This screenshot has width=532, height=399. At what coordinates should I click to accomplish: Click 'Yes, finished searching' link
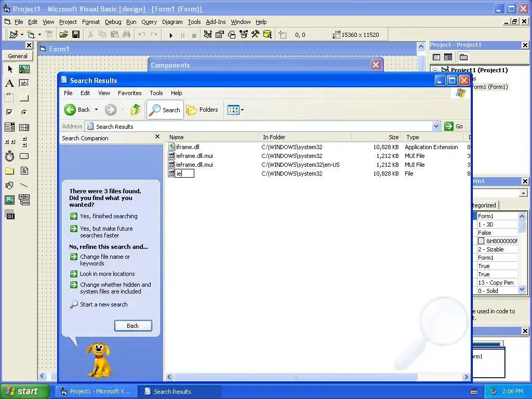[109, 216]
